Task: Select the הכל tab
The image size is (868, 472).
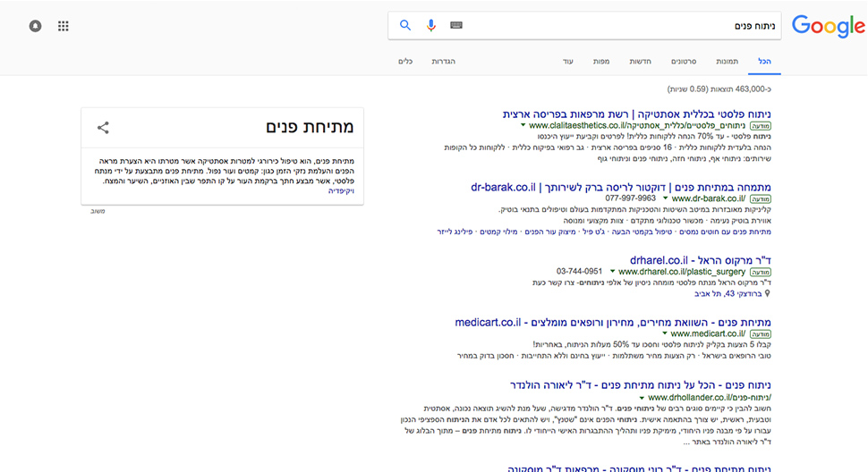Action: pos(764,62)
